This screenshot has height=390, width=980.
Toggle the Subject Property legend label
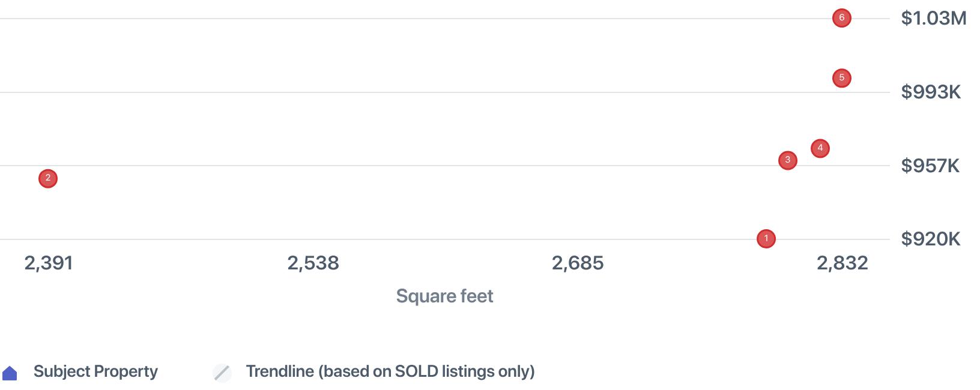click(x=95, y=371)
